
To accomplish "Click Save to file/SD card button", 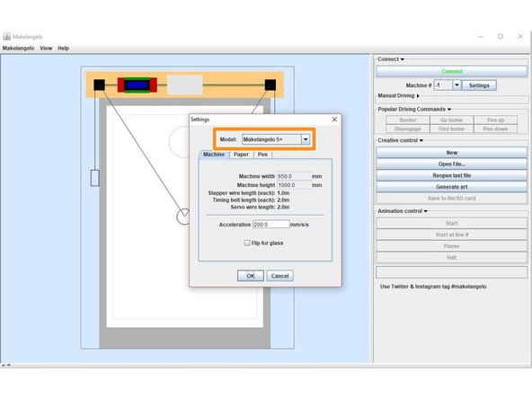I will click(452, 198).
